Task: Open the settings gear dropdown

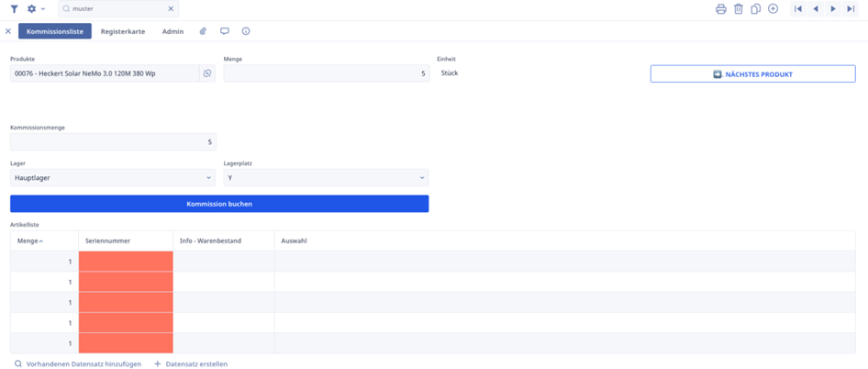Action: [35, 9]
